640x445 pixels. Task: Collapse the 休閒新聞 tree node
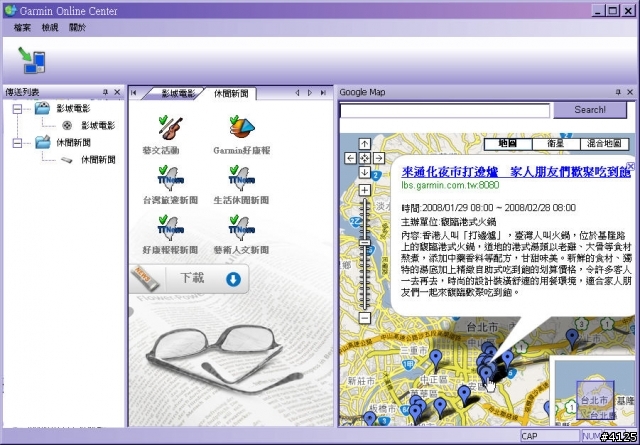[x=17, y=143]
